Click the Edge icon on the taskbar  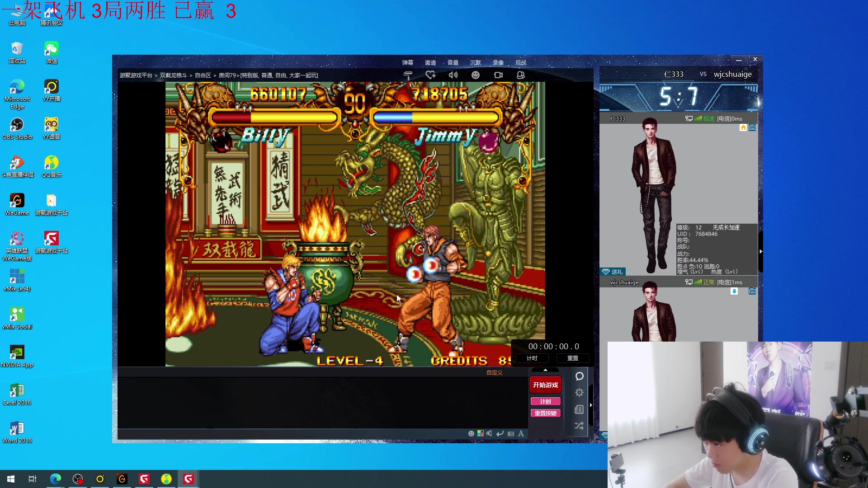coord(55,479)
